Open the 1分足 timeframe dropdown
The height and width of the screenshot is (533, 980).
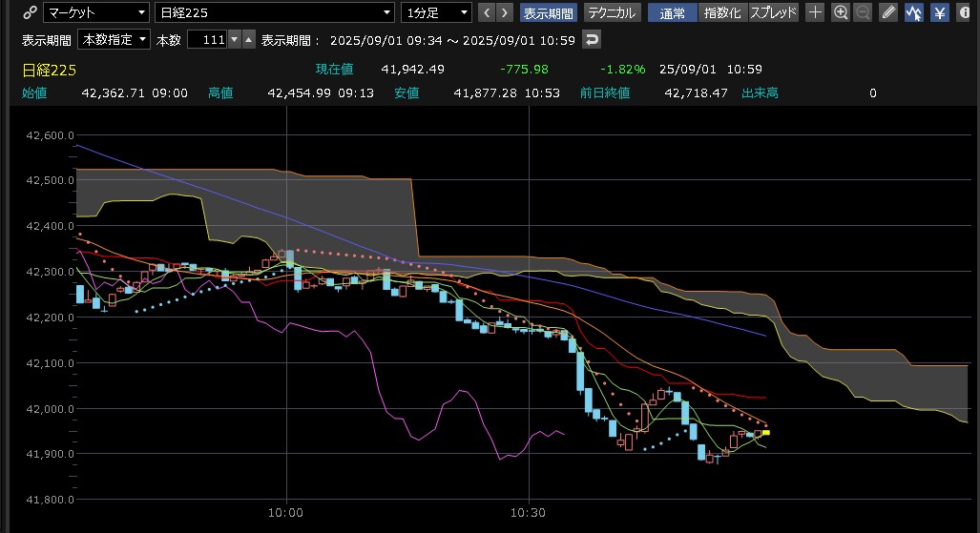click(436, 12)
